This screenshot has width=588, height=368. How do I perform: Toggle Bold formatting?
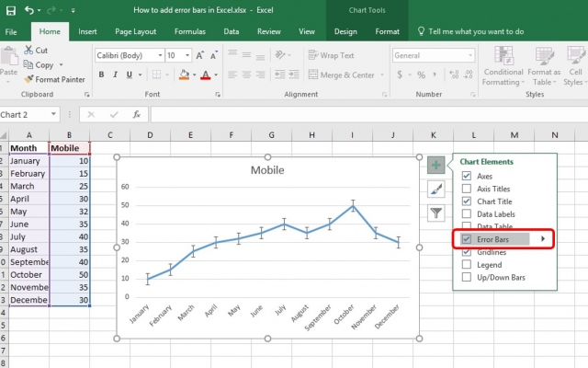101,75
